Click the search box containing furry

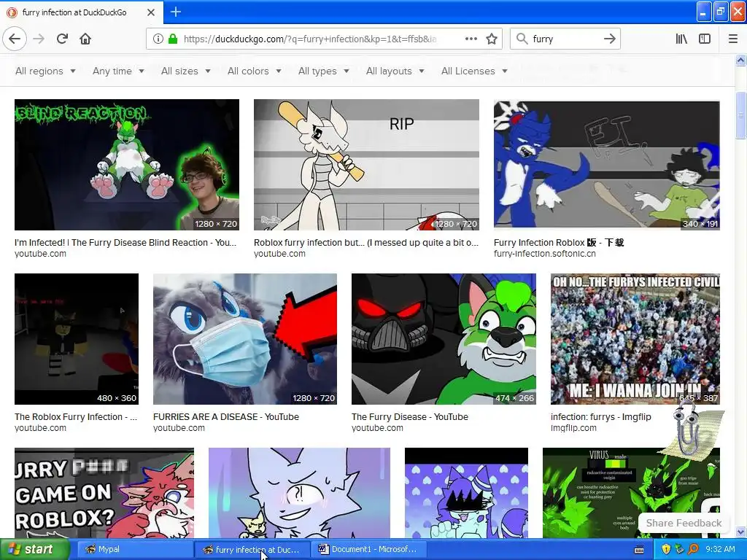(x=565, y=39)
